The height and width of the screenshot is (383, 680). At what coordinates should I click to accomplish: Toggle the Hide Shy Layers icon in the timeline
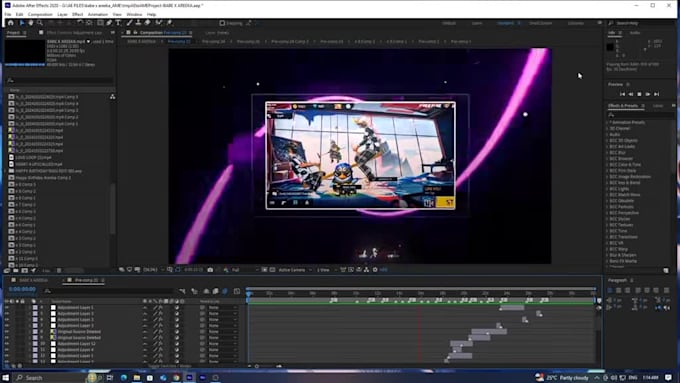click(206, 291)
